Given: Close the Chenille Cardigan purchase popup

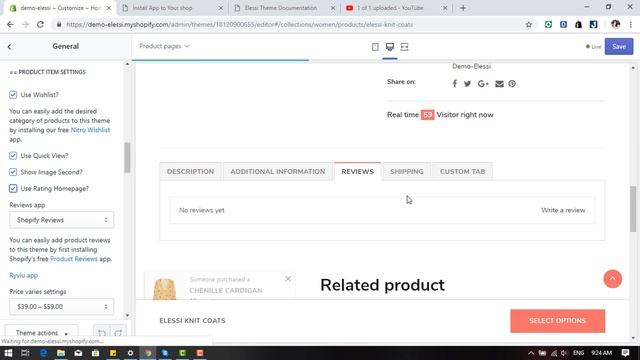Looking at the screenshot, I should tap(288, 279).
